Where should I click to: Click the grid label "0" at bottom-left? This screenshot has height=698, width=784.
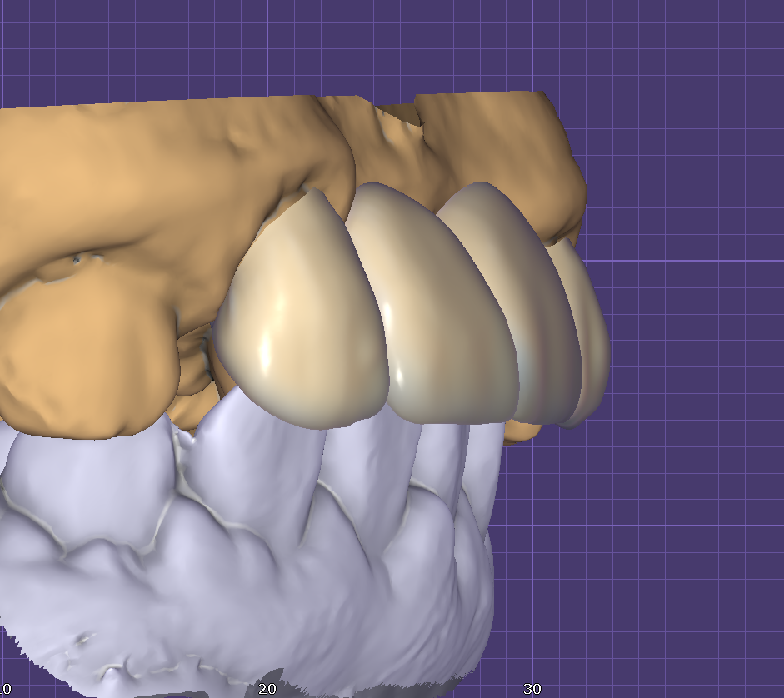(5, 689)
